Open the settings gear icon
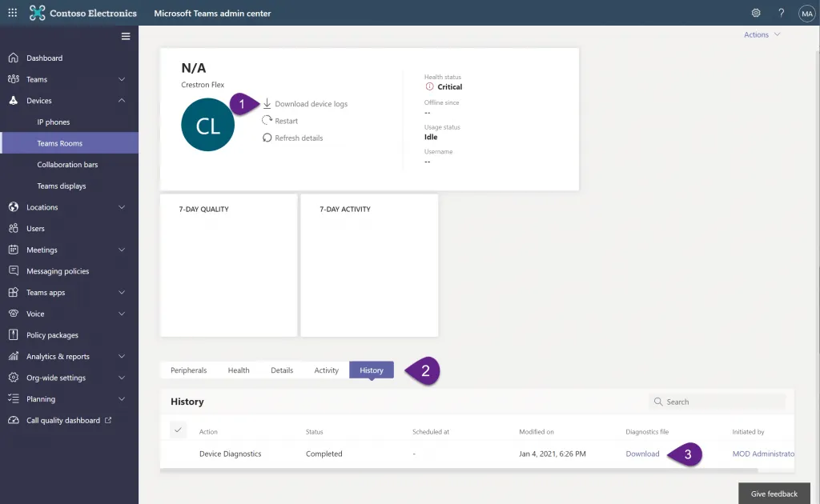Screen dimensions: 820x504 (756, 13)
